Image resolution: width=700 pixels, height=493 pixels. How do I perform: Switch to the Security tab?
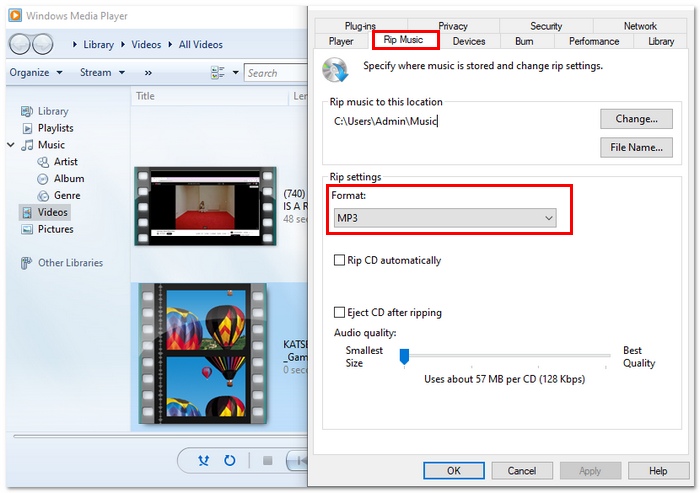546,26
